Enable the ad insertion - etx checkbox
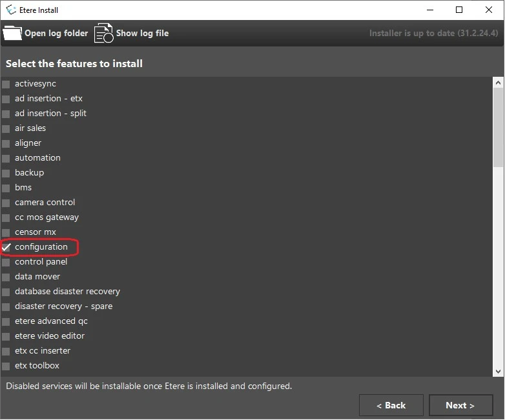 click(x=6, y=99)
